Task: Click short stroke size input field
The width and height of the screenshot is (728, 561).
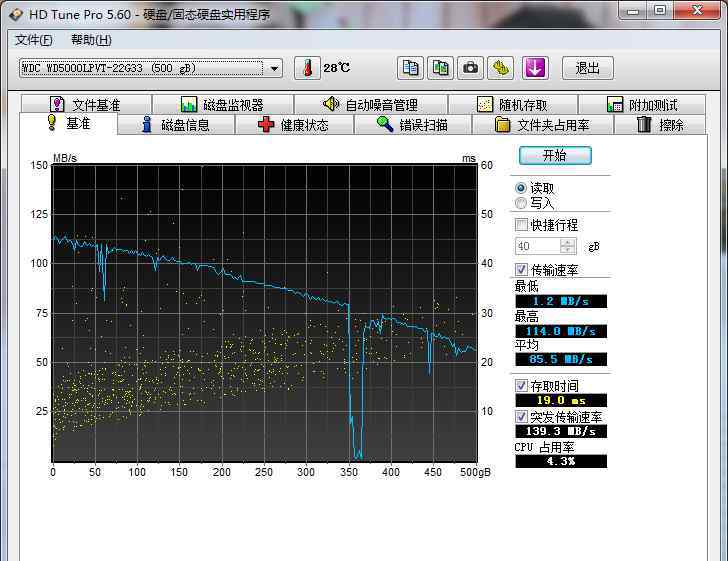Action: click(538, 246)
